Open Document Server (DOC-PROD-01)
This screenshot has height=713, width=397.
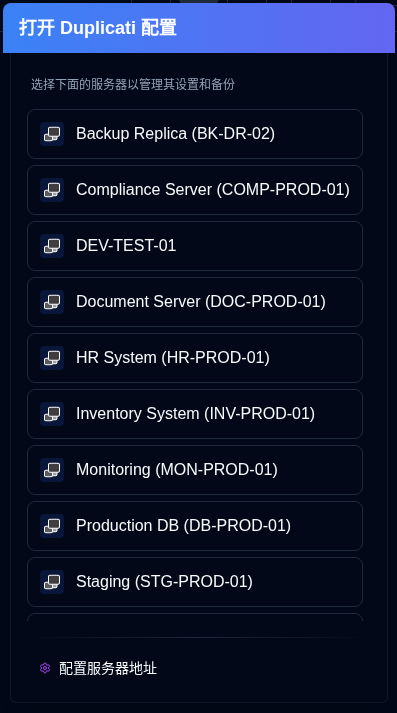click(x=195, y=301)
